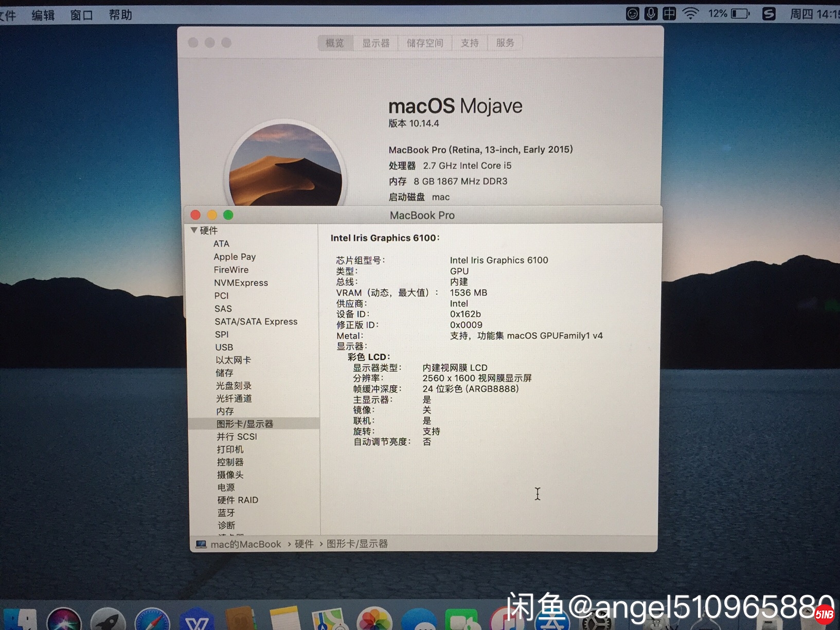
Task: Click the 2560 x 1600 resolution value
Action: (477, 378)
